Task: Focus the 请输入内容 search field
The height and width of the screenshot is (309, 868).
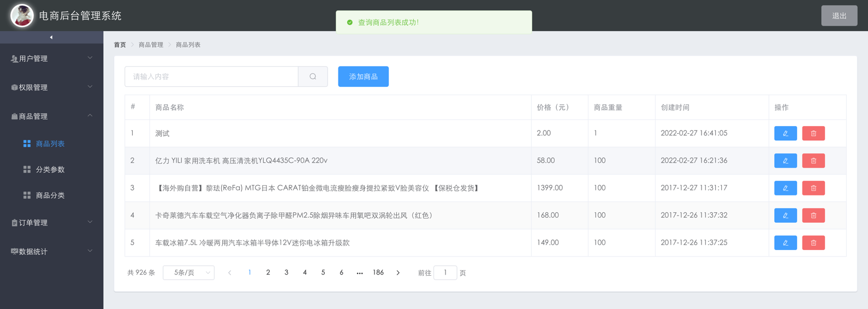Action: (x=211, y=76)
